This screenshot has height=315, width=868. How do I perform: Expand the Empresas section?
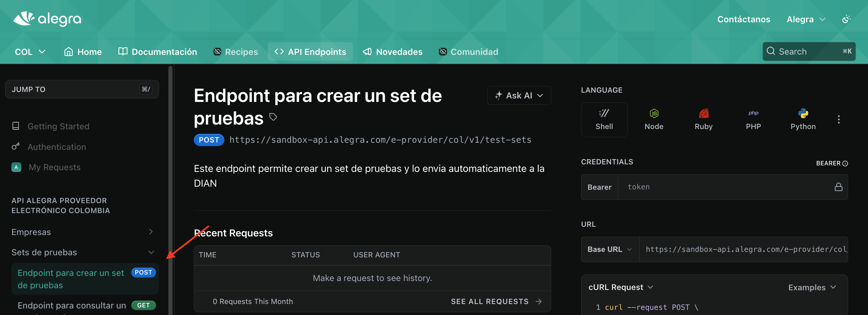pos(82,232)
